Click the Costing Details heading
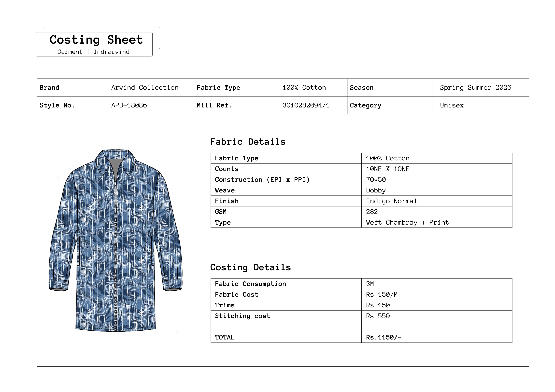Screen dimensions: 555x392 tap(250, 267)
